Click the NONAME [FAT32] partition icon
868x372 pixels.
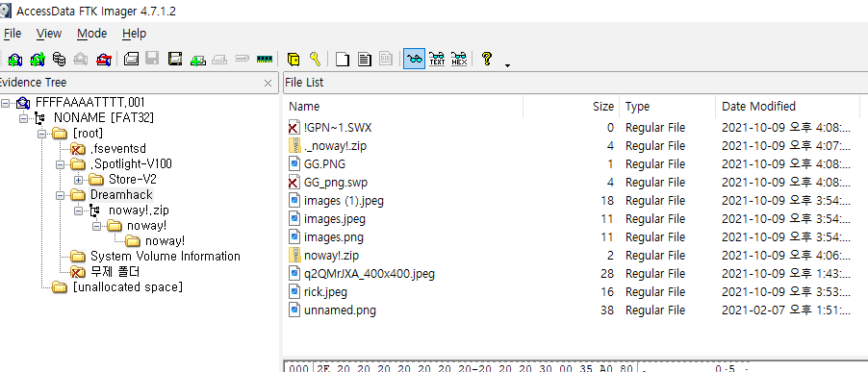click(40, 117)
